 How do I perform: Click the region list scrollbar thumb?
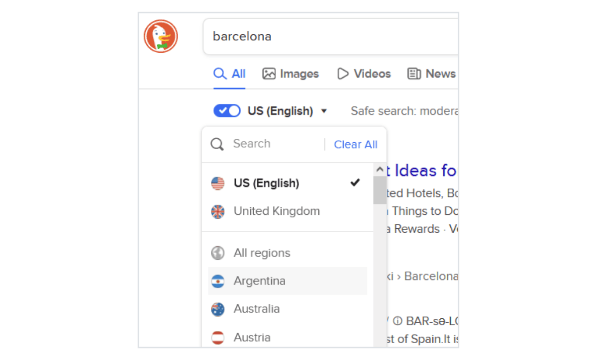(x=380, y=190)
